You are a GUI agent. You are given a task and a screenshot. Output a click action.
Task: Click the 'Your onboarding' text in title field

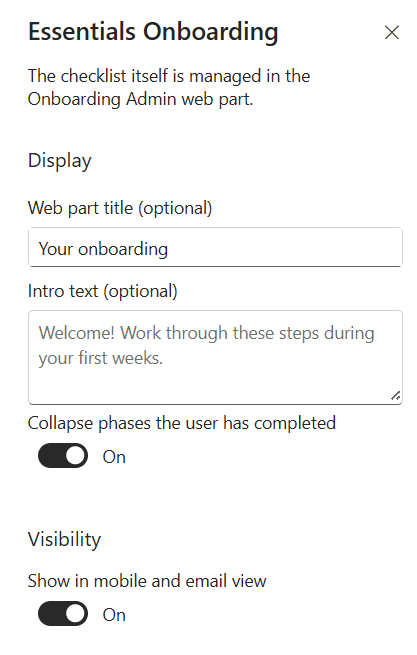click(103, 249)
